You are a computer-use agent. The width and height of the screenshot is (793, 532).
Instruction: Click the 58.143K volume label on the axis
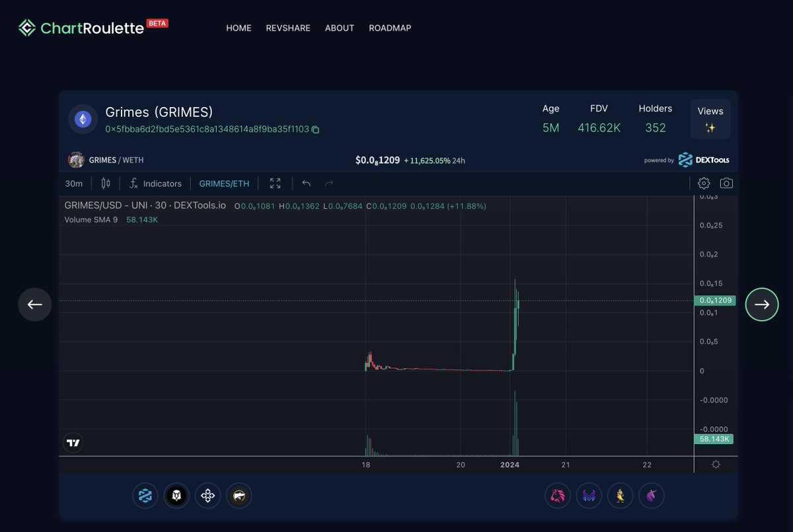pos(714,439)
